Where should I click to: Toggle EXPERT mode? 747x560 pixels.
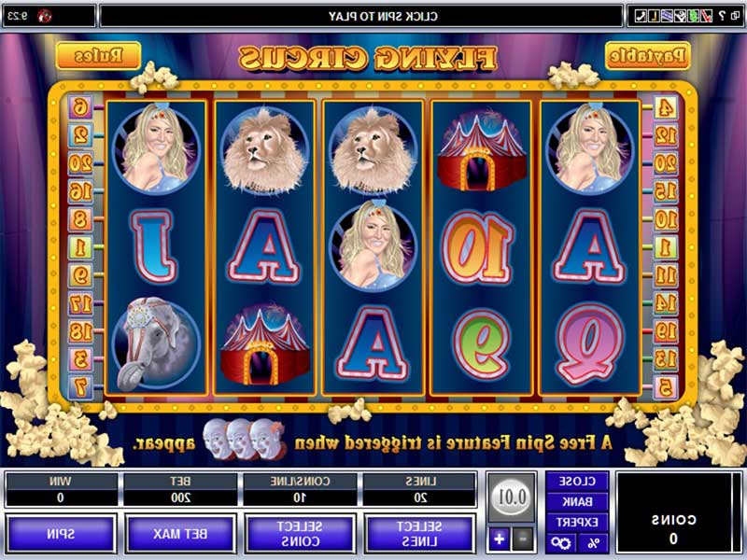pos(577,523)
